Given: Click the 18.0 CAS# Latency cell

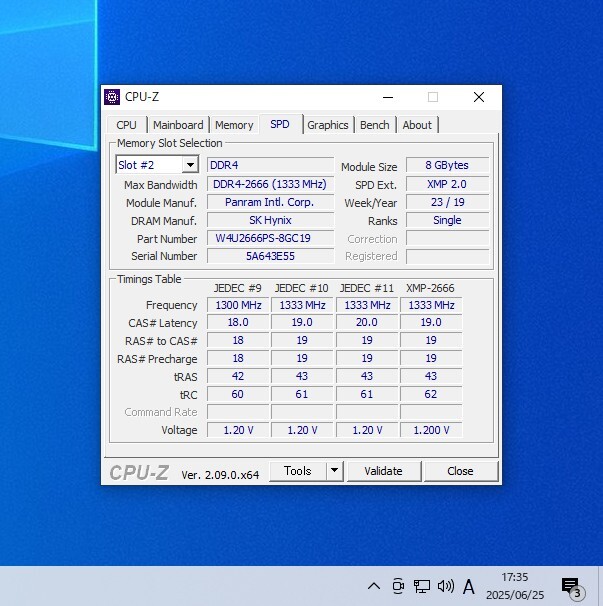Looking at the screenshot, I should (x=238, y=322).
